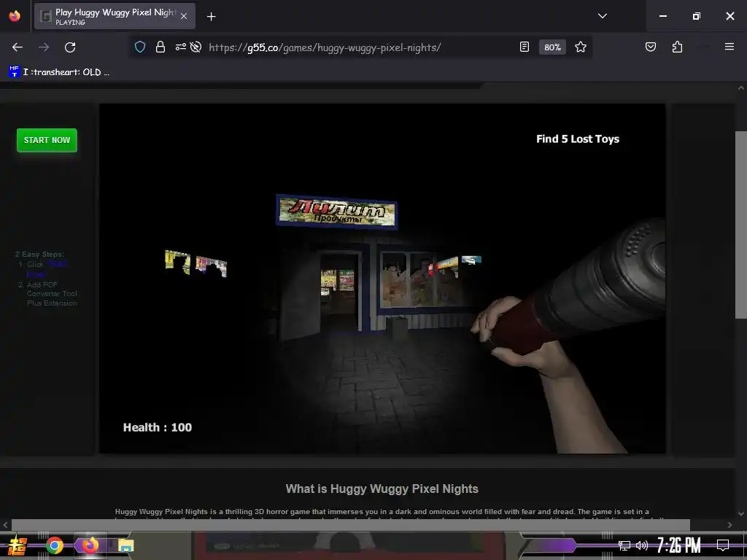The width and height of the screenshot is (747, 560).
Task: Open the transheart: OLD bookmark
Action: (59, 72)
